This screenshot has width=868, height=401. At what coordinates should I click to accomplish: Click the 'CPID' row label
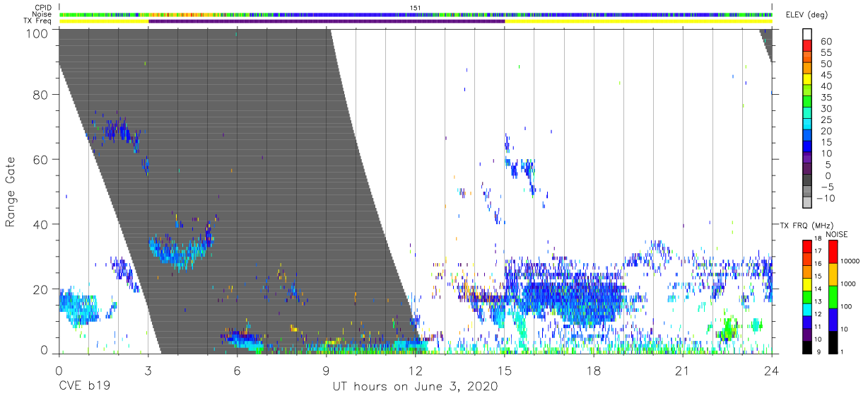42,8
